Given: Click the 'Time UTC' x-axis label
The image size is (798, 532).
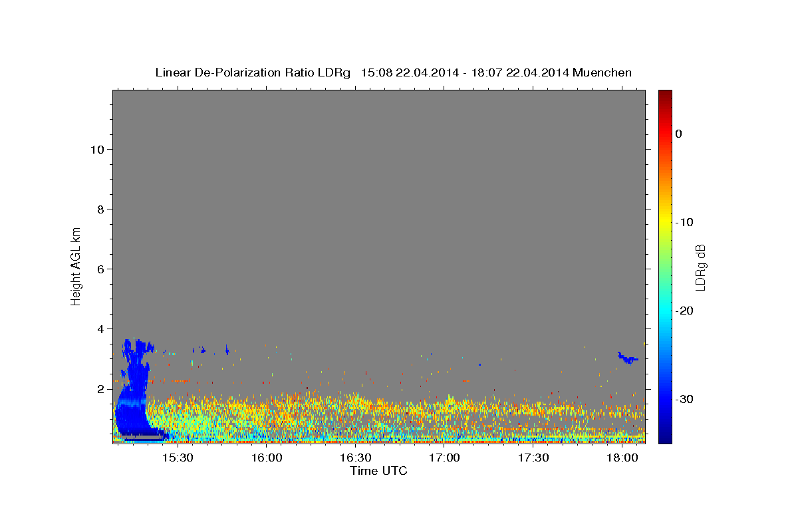Looking at the screenshot, I should click(378, 471).
